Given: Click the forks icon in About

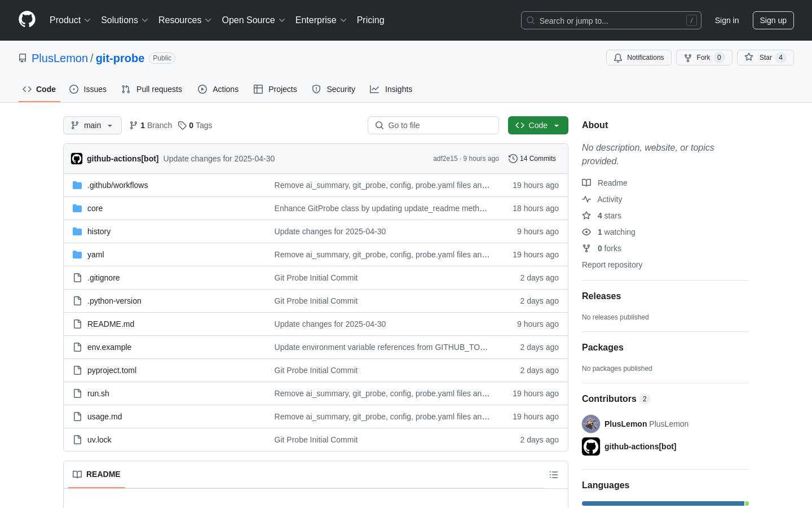Looking at the screenshot, I should 586,248.
